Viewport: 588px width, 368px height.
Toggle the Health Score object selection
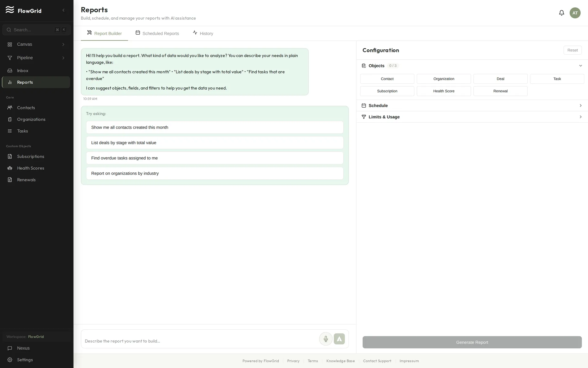pyautogui.click(x=444, y=91)
